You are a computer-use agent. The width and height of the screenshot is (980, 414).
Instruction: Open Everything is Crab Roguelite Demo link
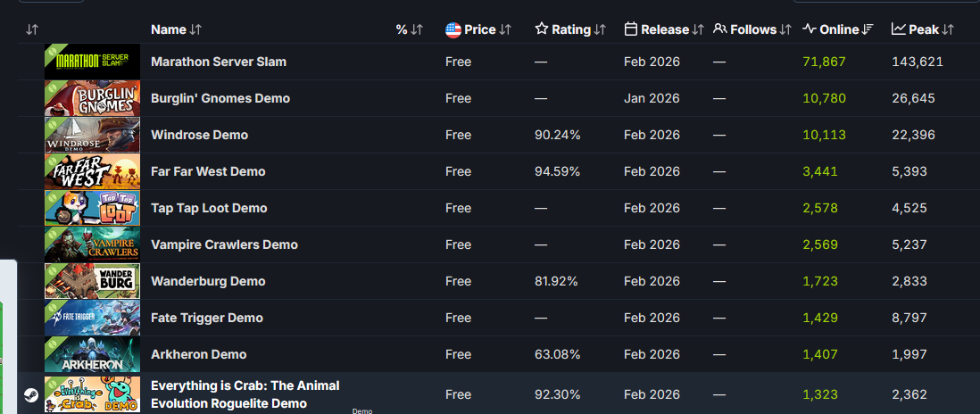(245, 394)
